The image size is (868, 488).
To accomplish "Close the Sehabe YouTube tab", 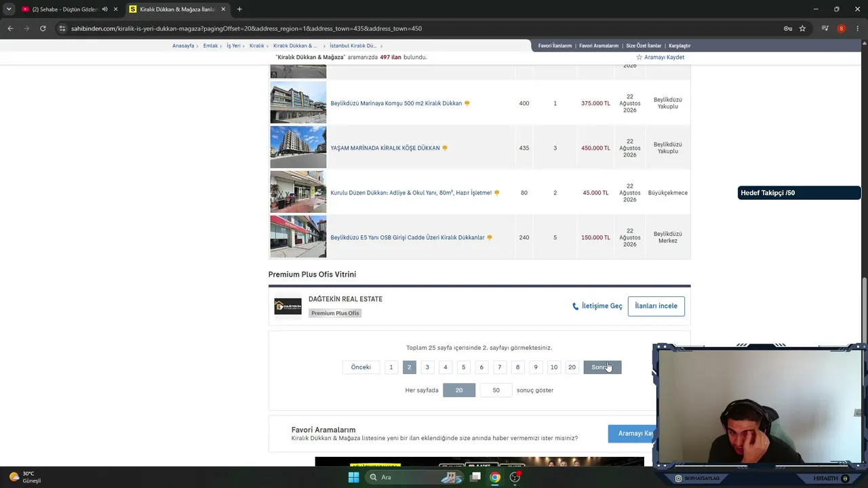I will click(116, 9).
